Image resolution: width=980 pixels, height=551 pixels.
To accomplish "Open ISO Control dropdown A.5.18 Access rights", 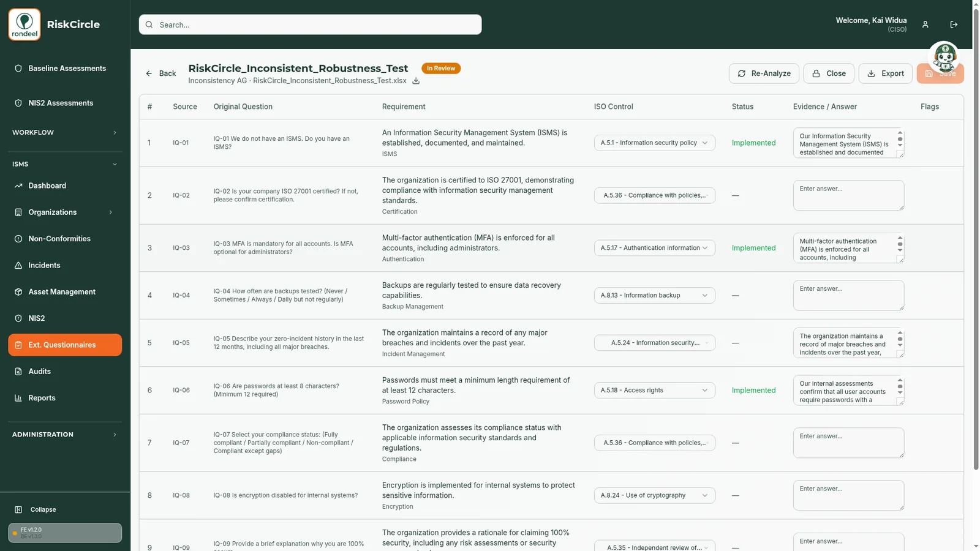I will tap(654, 390).
